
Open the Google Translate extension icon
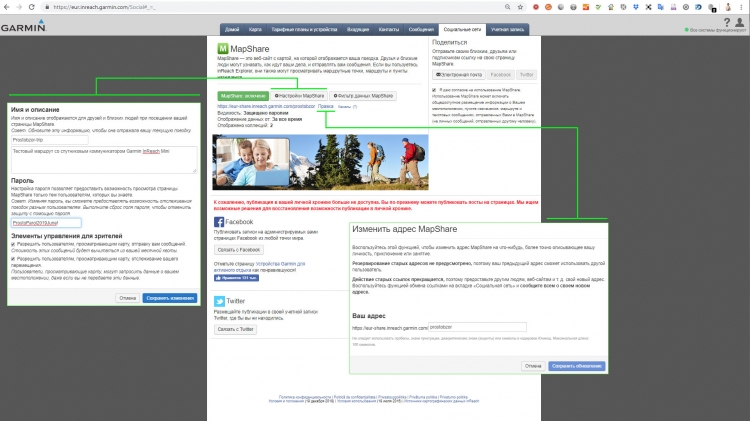661,7
